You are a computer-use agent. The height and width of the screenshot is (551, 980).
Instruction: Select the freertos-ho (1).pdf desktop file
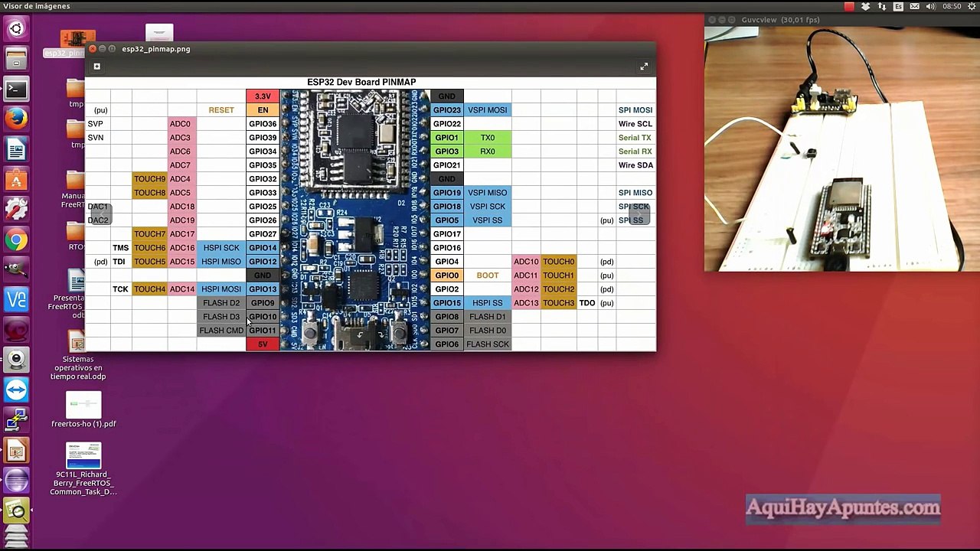83,409
